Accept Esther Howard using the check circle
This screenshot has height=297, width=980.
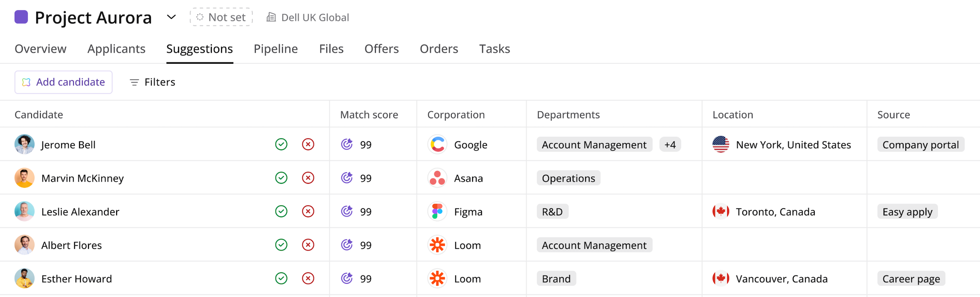pyautogui.click(x=281, y=279)
